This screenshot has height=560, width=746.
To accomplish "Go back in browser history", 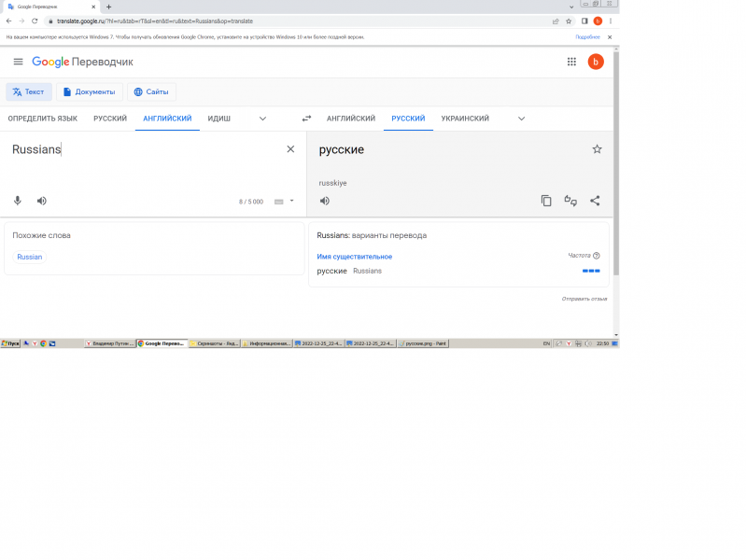I will (8, 21).
